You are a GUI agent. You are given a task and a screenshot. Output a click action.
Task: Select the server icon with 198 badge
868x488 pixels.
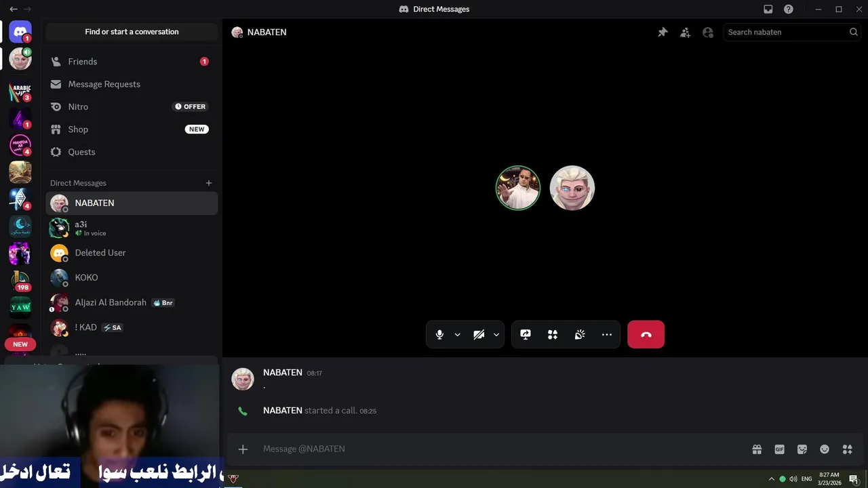point(20,280)
